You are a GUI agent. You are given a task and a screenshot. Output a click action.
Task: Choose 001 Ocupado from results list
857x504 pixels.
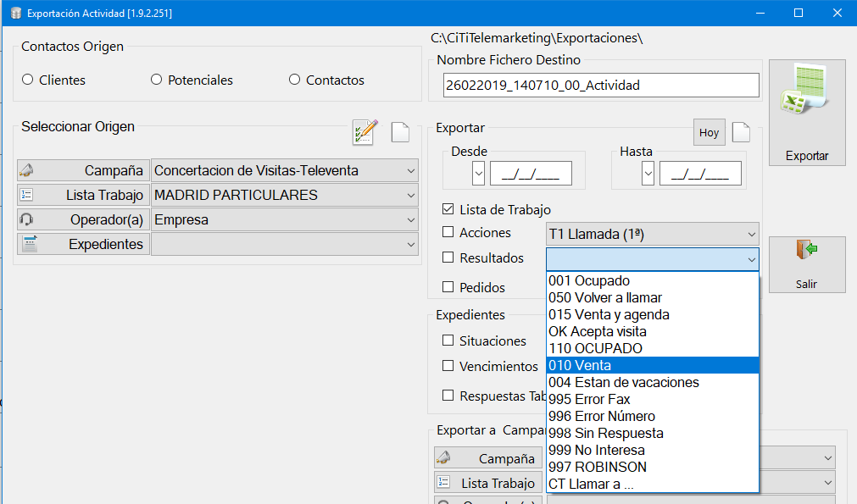653,280
